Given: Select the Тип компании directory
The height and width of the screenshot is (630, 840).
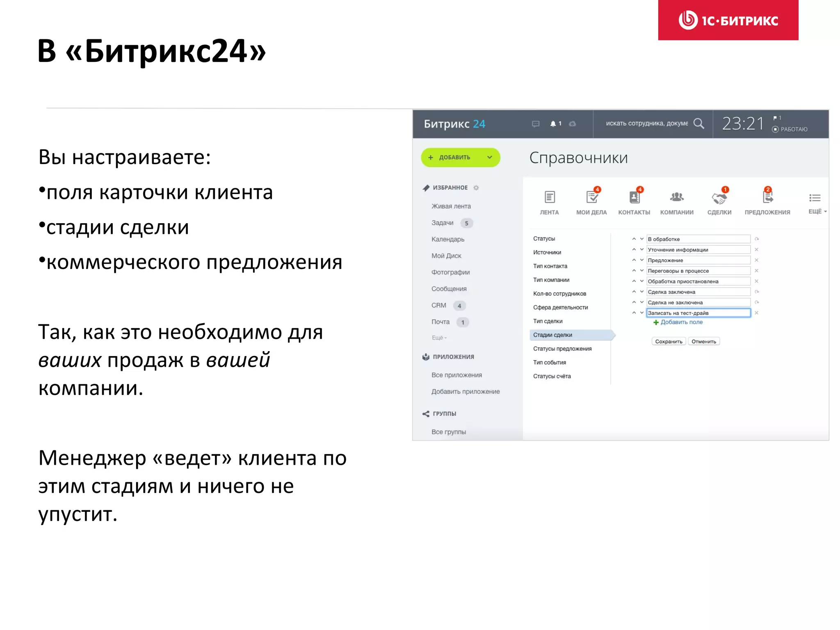Looking at the screenshot, I should click(x=551, y=280).
